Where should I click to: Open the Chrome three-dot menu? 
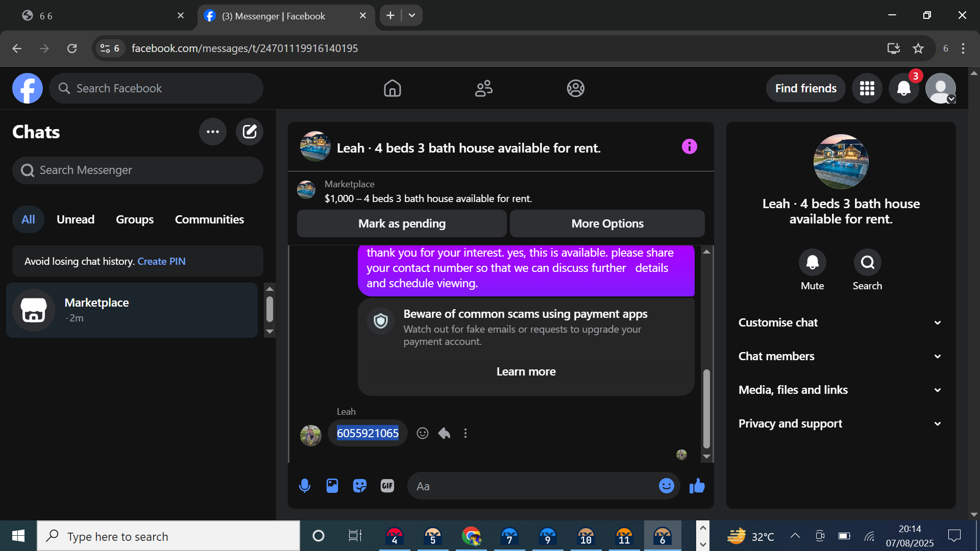coord(963,48)
